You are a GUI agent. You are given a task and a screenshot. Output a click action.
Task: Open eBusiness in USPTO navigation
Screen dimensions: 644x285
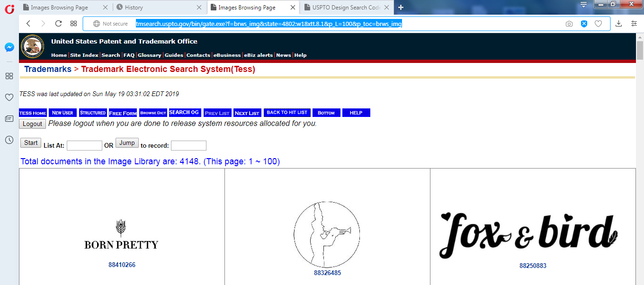[227, 55]
